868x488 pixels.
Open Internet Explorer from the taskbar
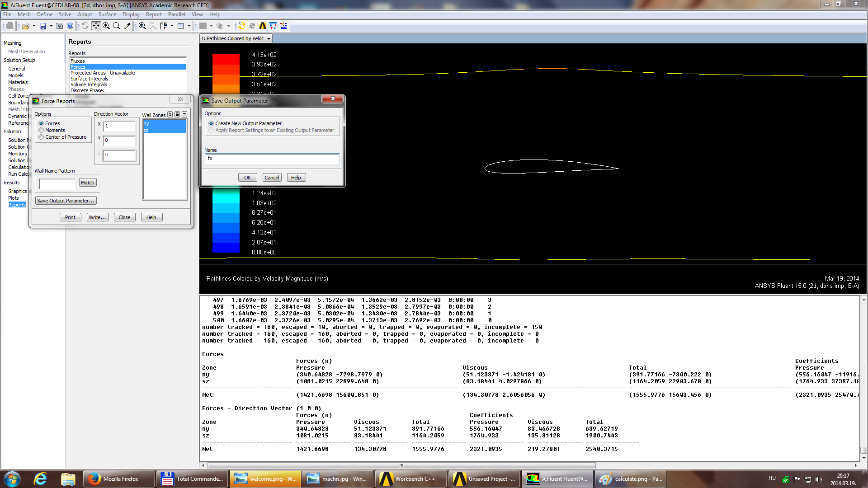[40, 479]
